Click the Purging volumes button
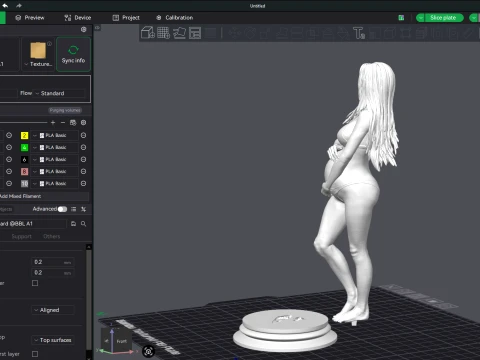The height and width of the screenshot is (360, 480). point(65,110)
